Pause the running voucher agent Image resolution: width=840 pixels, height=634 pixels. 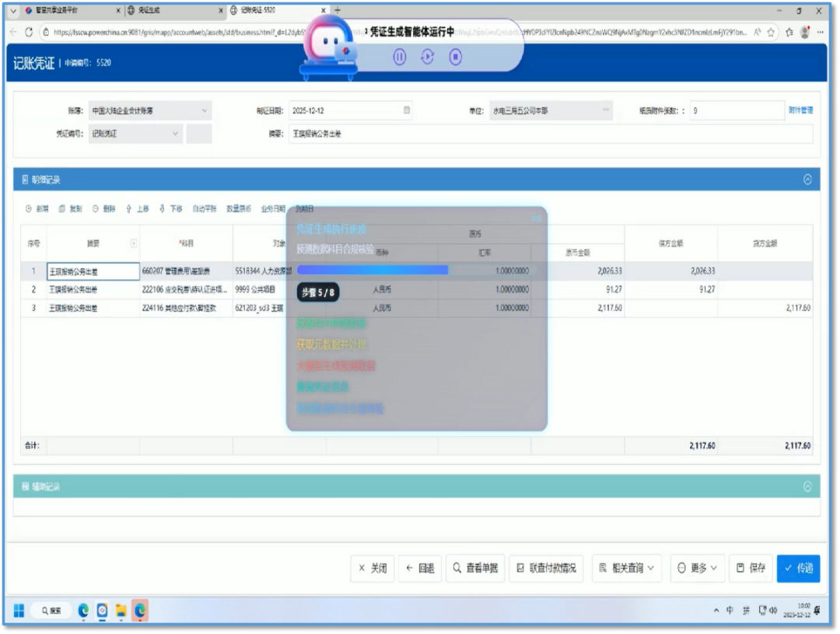(x=400, y=57)
